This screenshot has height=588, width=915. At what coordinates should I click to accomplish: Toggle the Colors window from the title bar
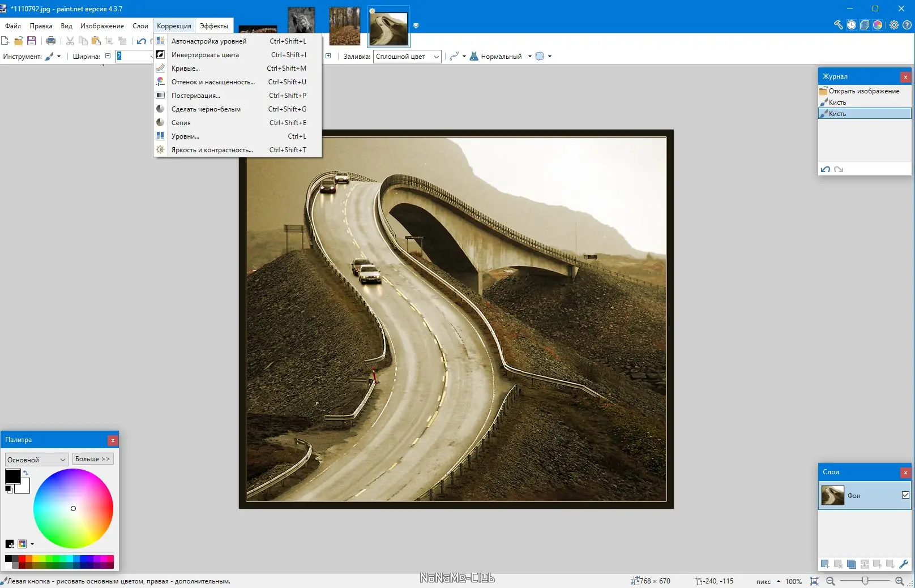[878, 25]
